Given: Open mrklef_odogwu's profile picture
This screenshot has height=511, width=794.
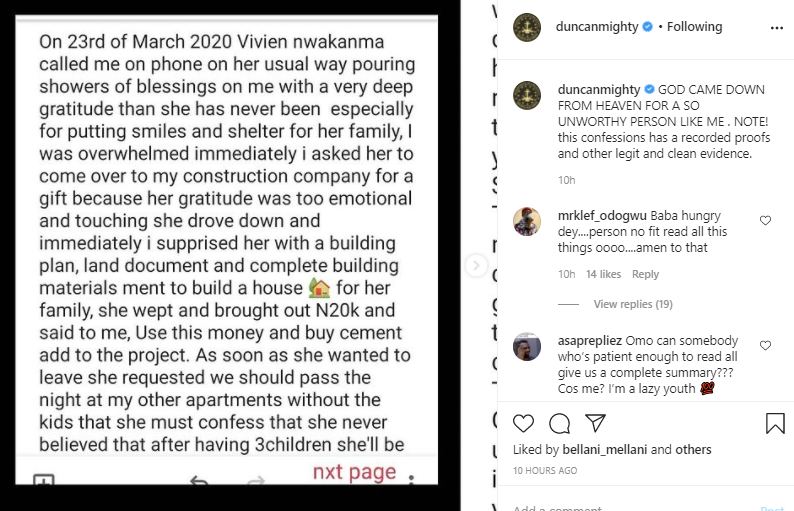Looking at the screenshot, I should [x=527, y=221].
